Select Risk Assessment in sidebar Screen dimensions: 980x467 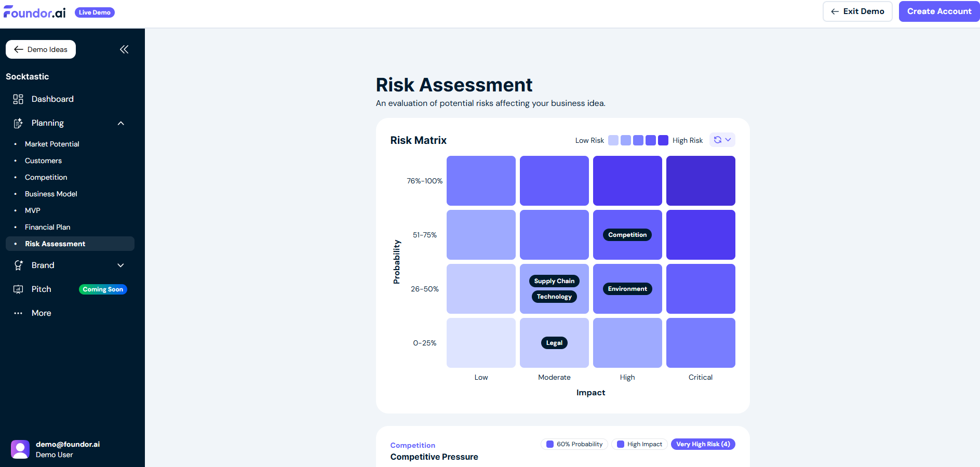(x=70, y=244)
